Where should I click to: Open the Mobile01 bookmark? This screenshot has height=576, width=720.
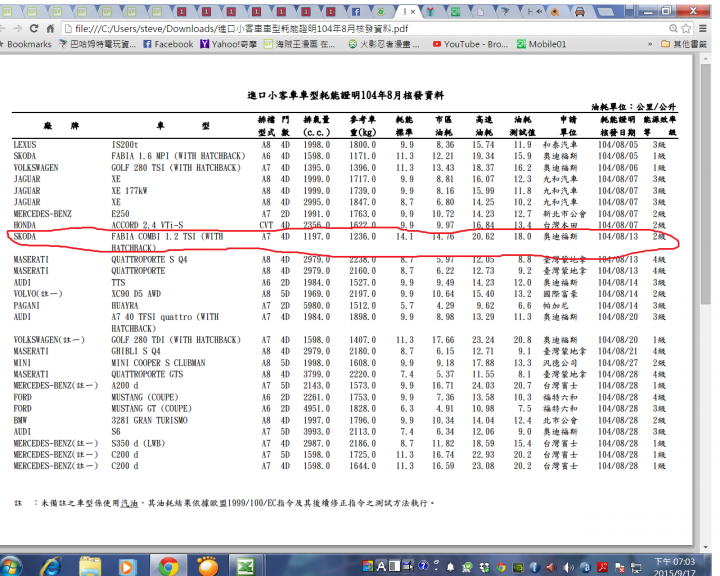tap(541, 44)
